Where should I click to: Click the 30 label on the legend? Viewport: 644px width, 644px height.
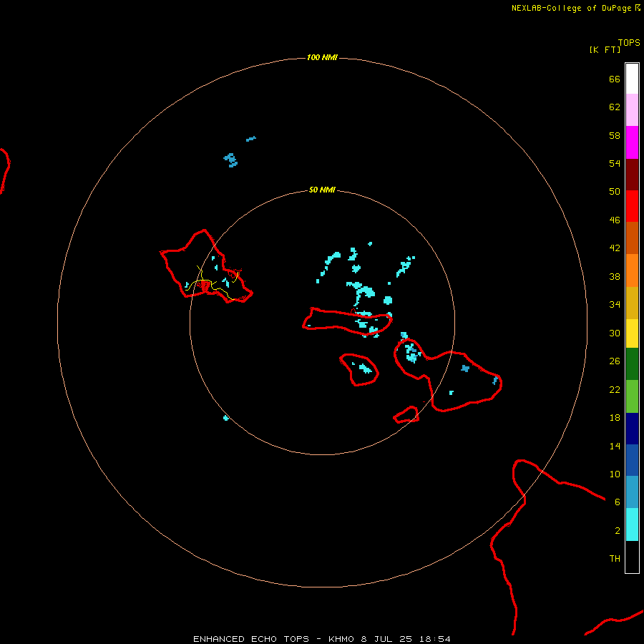(x=615, y=333)
